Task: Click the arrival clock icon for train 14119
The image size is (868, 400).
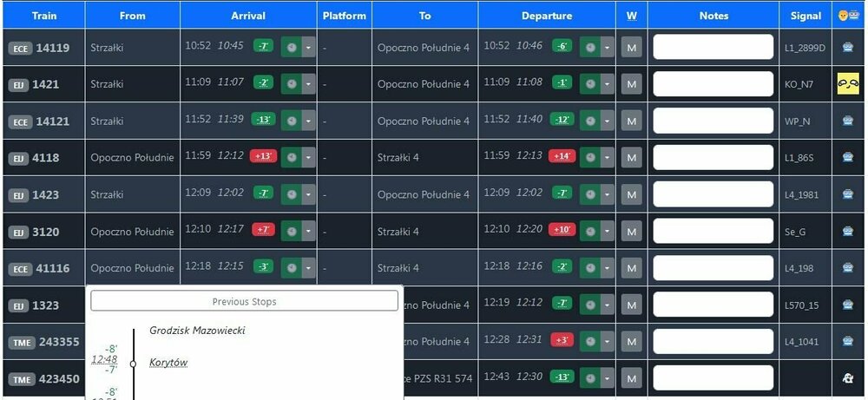Action: [292, 47]
